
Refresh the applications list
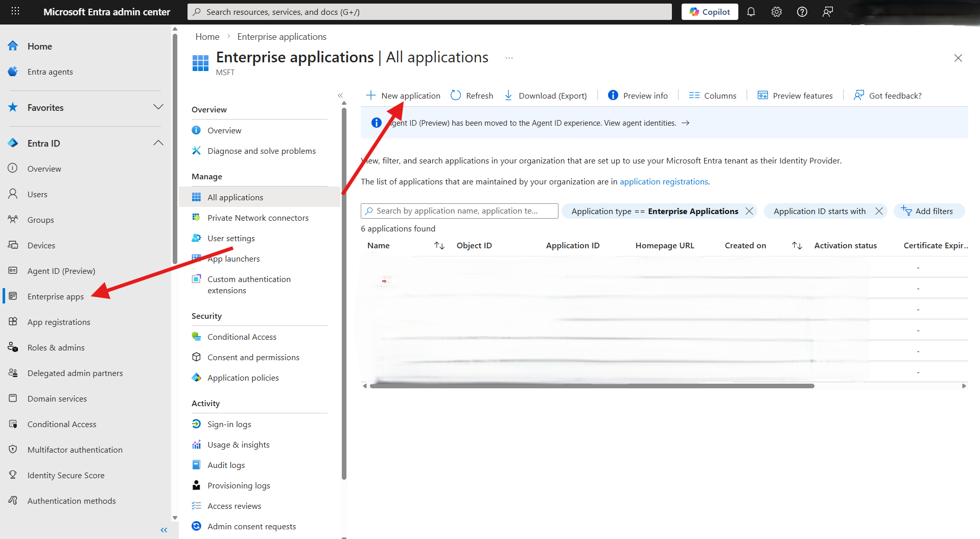tap(471, 96)
